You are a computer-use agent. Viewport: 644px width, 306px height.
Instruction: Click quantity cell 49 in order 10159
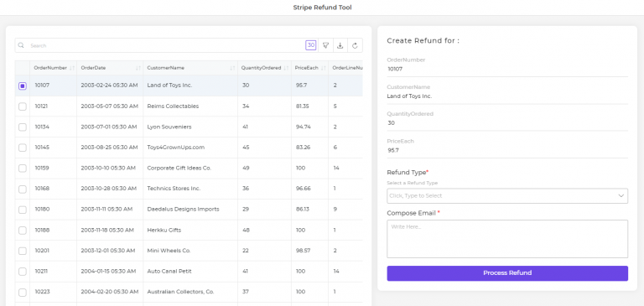point(246,168)
